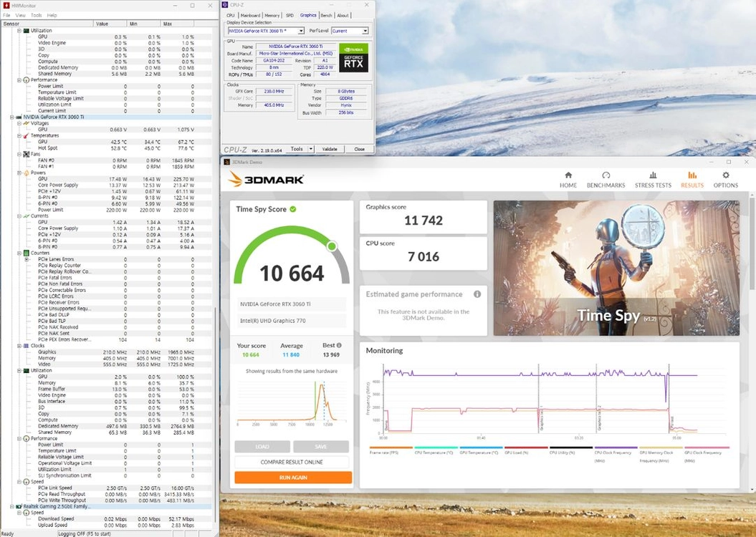Screen dimensions: 756x537
Task: Click the icon of Utilization group containing Frame Buffer
Action: coord(26,370)
